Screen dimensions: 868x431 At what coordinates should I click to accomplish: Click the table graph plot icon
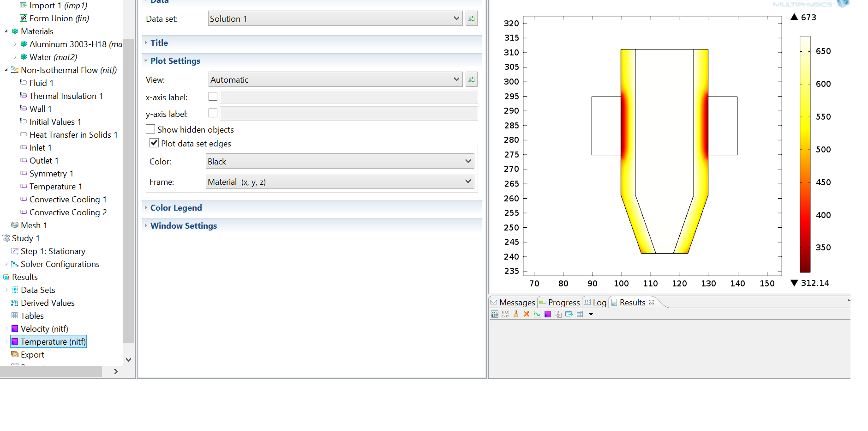tap(537, 314)
